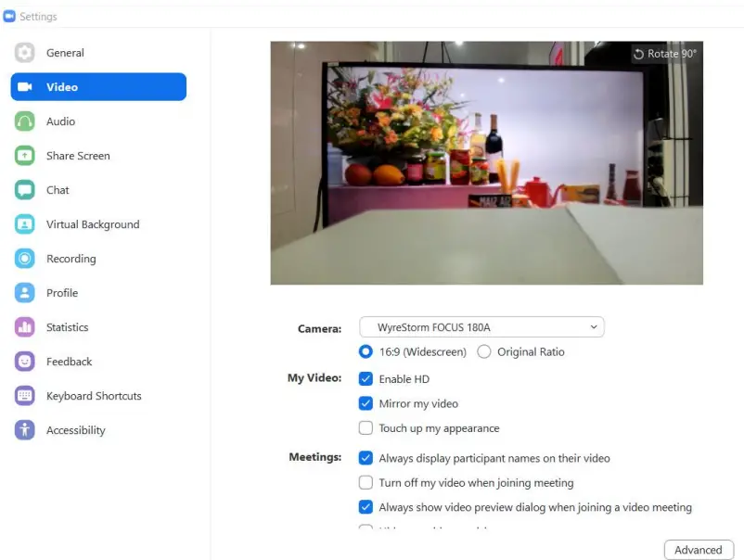Select the Video settings tab
The height and width of the screenshot is (560, 744).
(x=98, y=87)
